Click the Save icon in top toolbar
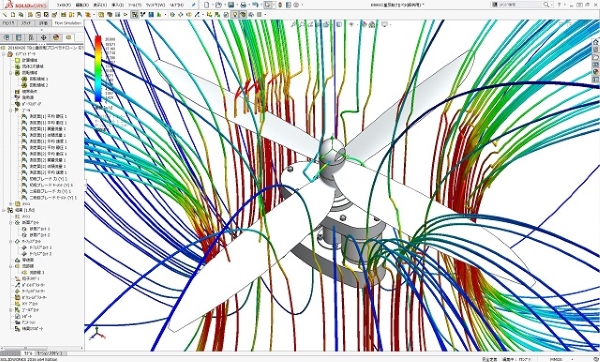The height and width of the screenshot is (362, 600). tap(231, 5)
